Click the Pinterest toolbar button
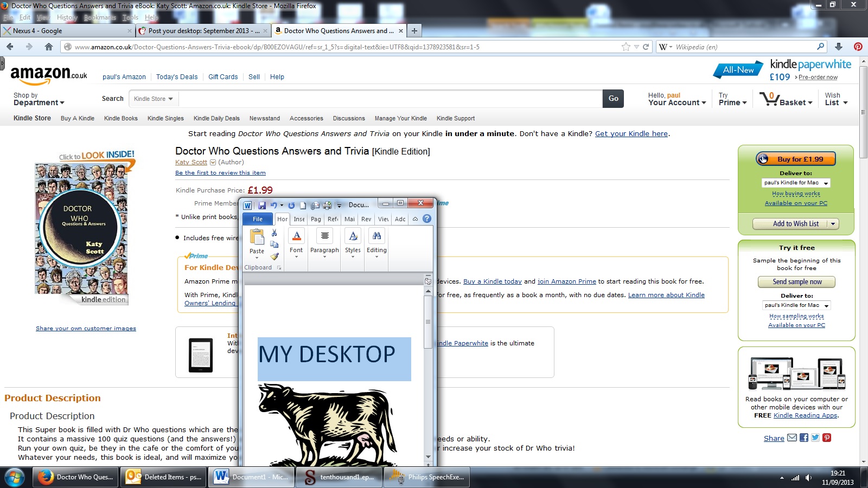The width and height of the screenshot is (868, 488). (x=858, y=47)
